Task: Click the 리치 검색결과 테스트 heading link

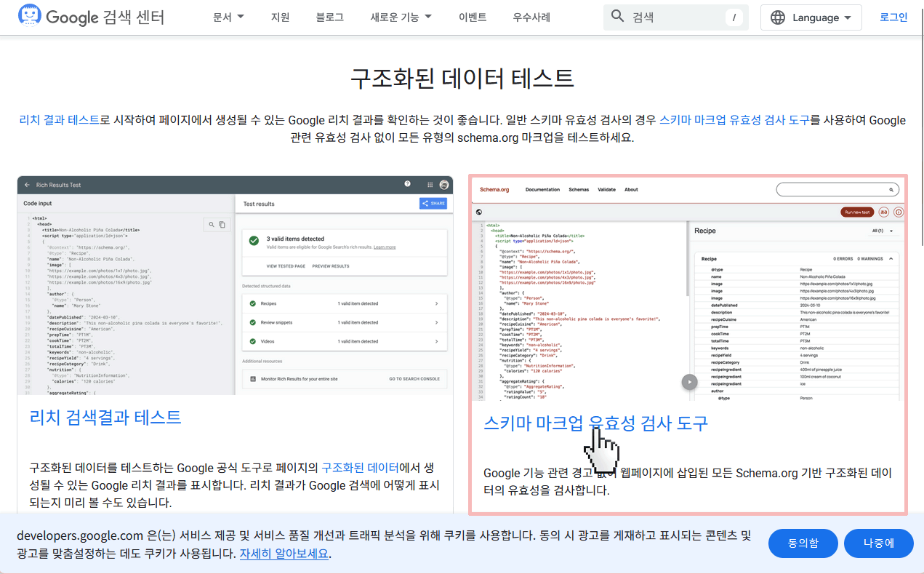Action: [105, 417]
